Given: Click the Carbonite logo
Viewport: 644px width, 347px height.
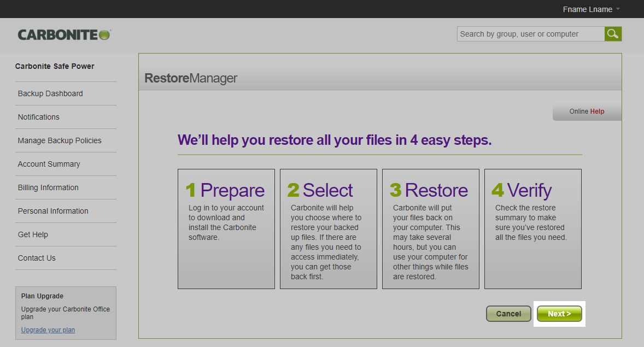Looking at the screenshot, I should tap(64, 34).
